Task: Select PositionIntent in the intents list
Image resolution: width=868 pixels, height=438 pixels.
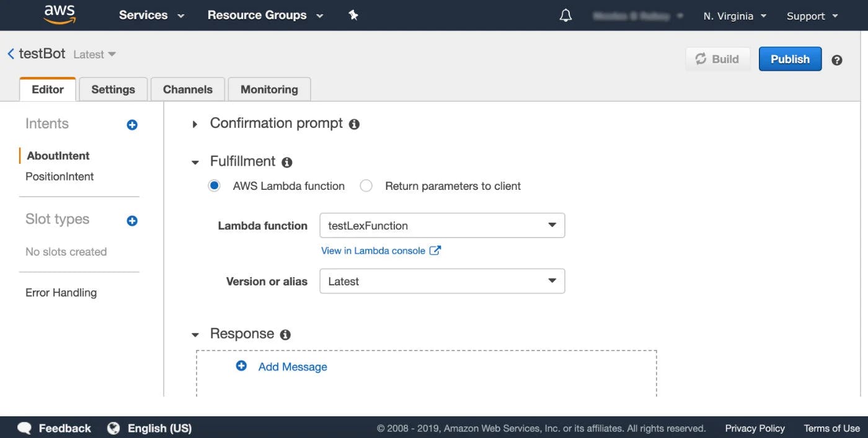Action: [x=59, y=176]
